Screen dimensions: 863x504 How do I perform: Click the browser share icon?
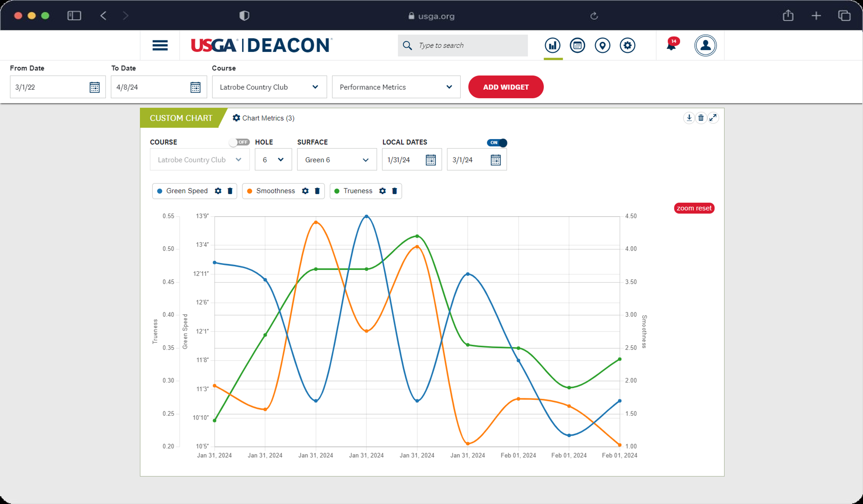(x=788, y=15)
